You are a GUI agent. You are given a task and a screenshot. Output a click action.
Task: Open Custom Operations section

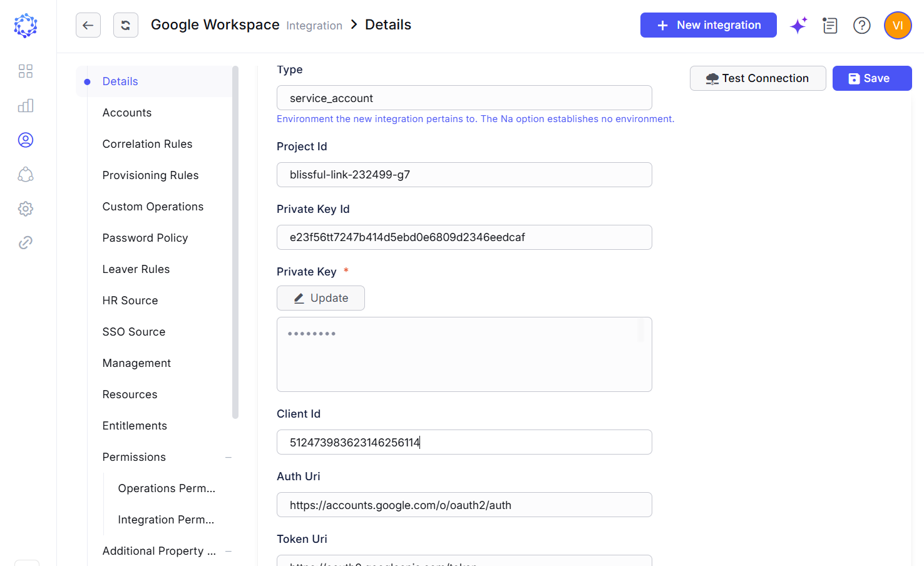(x=153, y=207)
